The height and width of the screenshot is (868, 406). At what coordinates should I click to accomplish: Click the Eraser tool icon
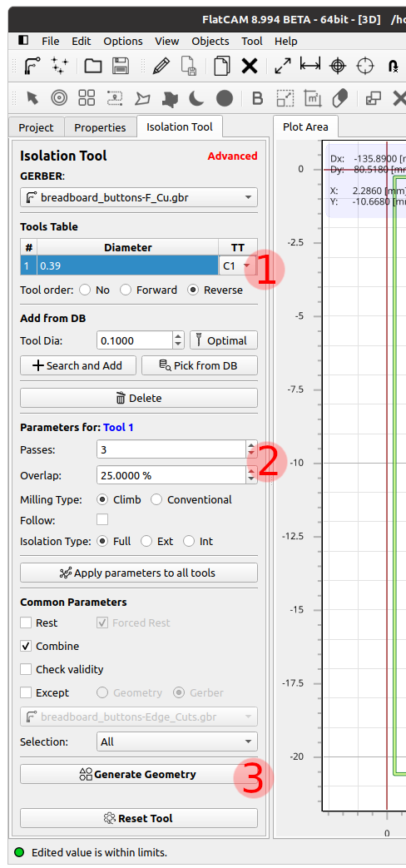click(339, 98)
